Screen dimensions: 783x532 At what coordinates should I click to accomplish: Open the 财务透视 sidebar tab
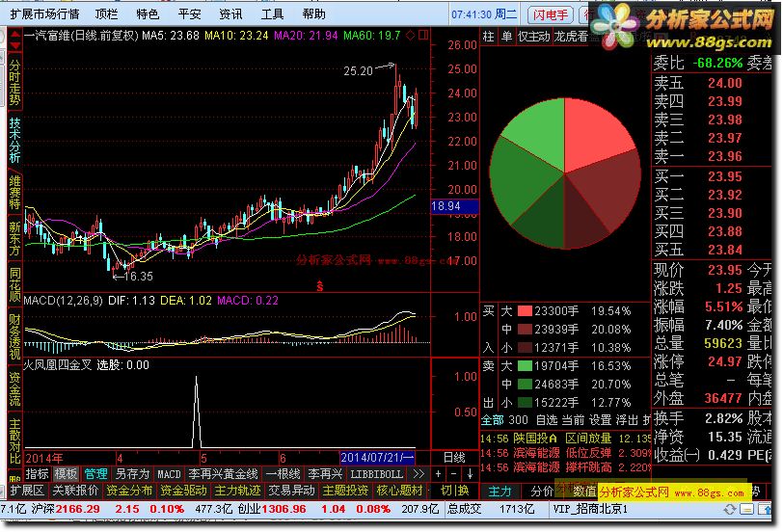14,336
